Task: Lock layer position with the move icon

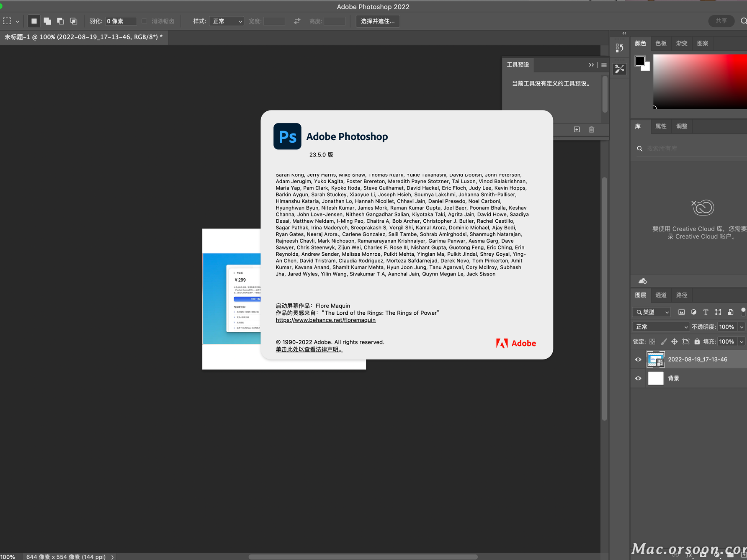Action: 675,342
